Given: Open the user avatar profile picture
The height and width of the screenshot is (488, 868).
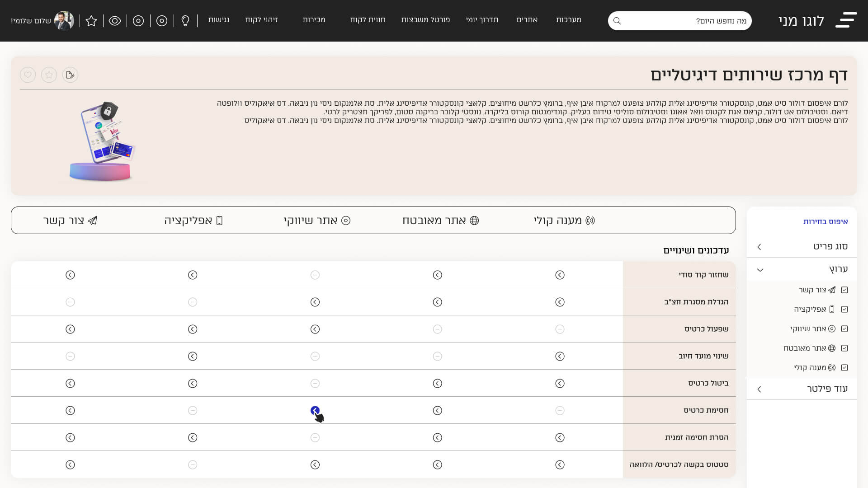Looking at the screenshot, I should pyautogui.click(x=64, y=21).
